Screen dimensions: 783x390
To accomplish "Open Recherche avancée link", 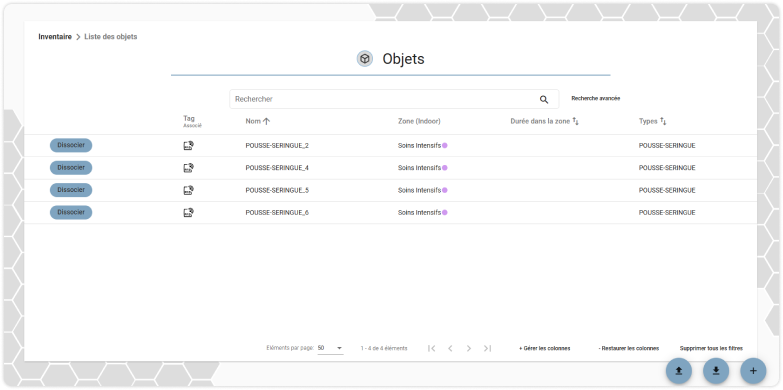I will coord(596,99).
